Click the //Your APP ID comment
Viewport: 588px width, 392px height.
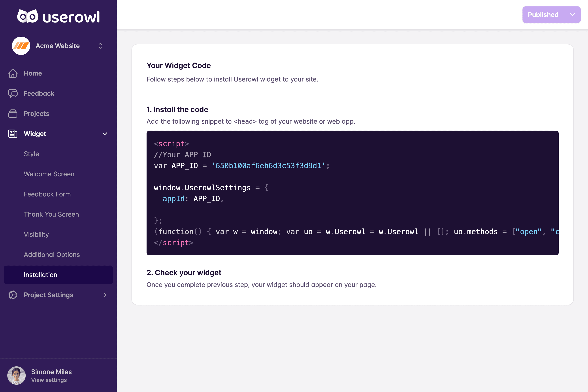coord(183,155)
